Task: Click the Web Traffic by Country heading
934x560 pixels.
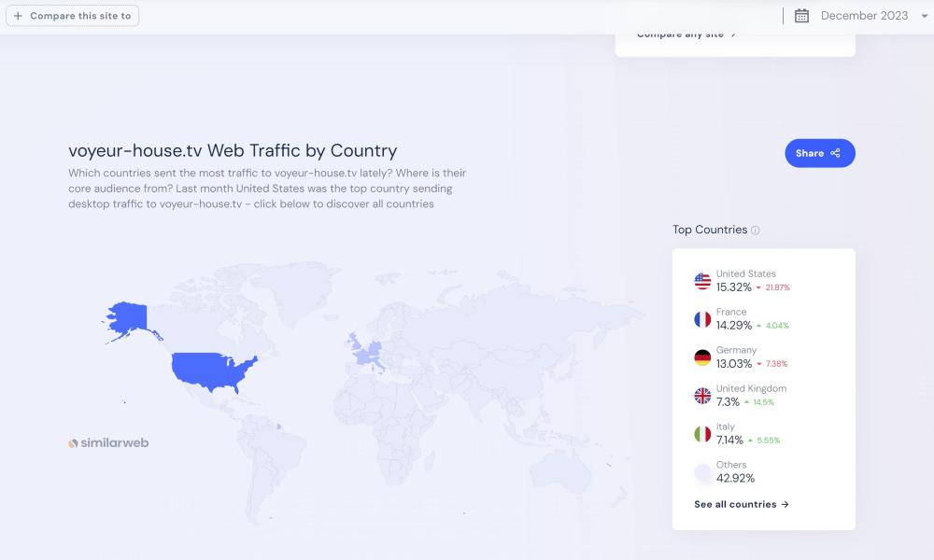Action: 233,150
